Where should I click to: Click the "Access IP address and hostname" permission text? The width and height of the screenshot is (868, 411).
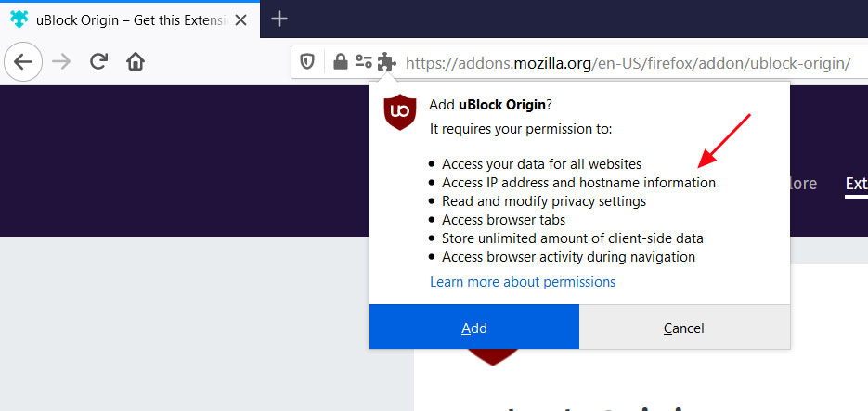pos(578,183)
